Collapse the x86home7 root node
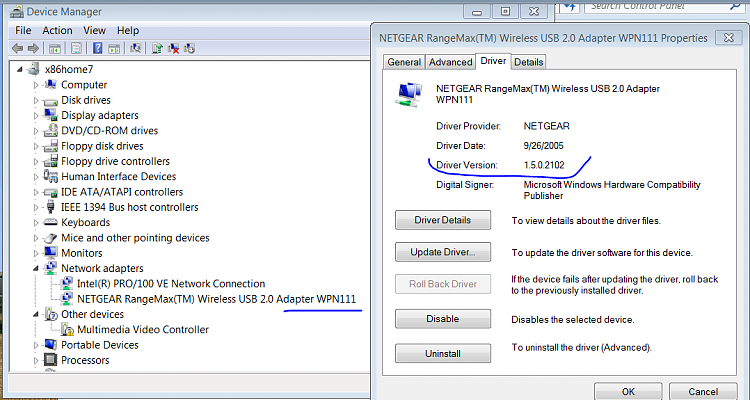The width and height of the screenshot is (750, 400). [x=20, y=70]
